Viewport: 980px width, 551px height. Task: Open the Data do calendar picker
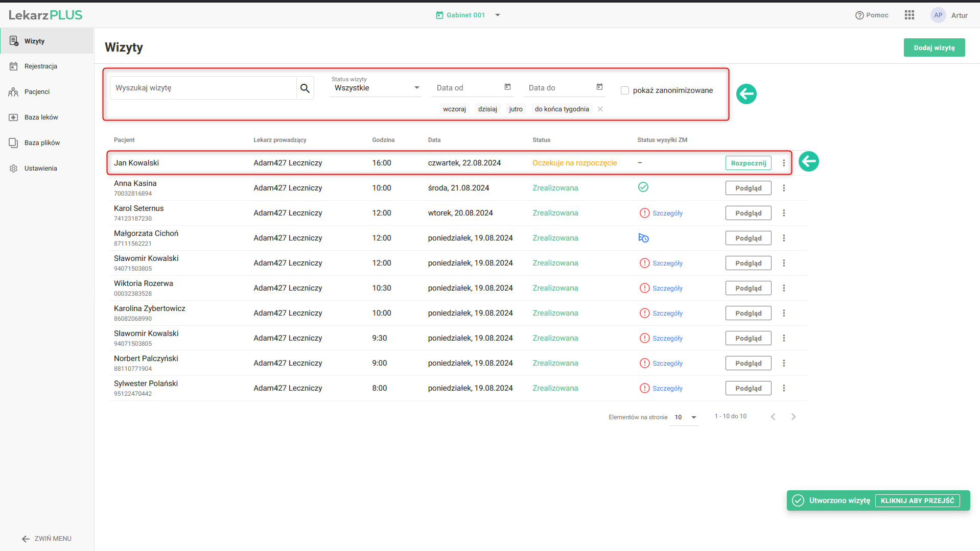[x=599, y=87]
